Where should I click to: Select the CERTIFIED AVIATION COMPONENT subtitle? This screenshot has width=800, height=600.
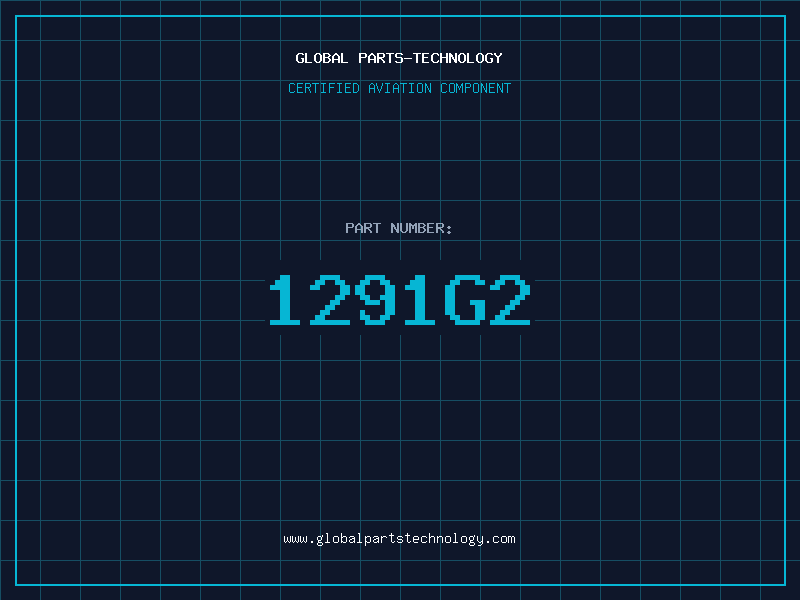(399, 88)
